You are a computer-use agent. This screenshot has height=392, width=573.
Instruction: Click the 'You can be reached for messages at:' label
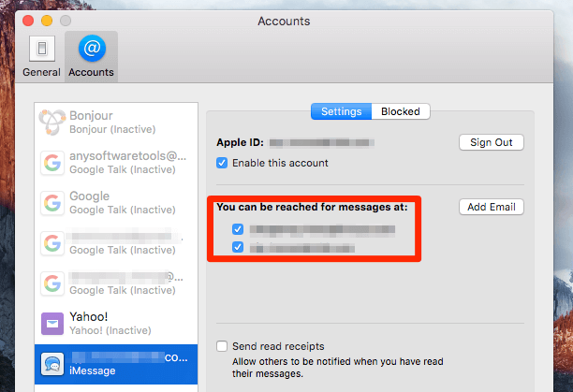(312, 207)
